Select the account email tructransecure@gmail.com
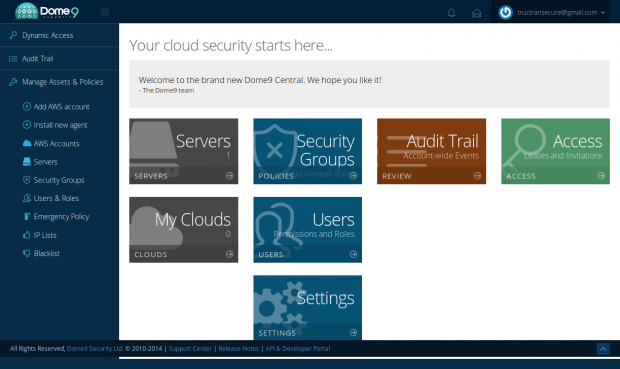This screenshot has width=620, height=369. click(557, 13)
